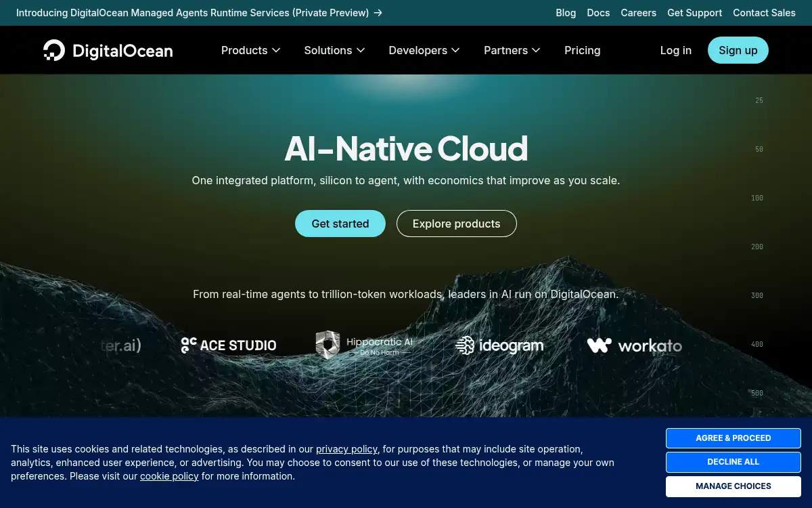Open Contact Sales in top bar
The height and width of the screenshot is (508, 812).
[765, 13]
